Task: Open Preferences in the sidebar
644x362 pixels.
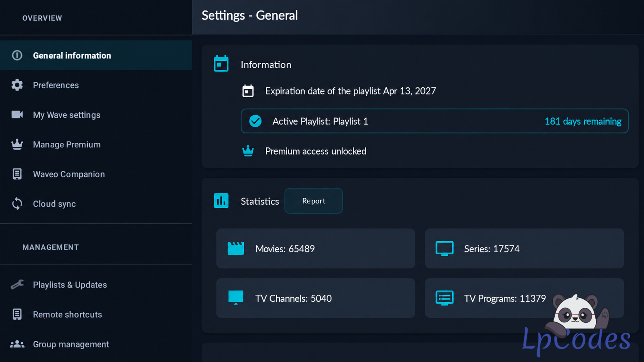Action: click(x=96, y=85)
